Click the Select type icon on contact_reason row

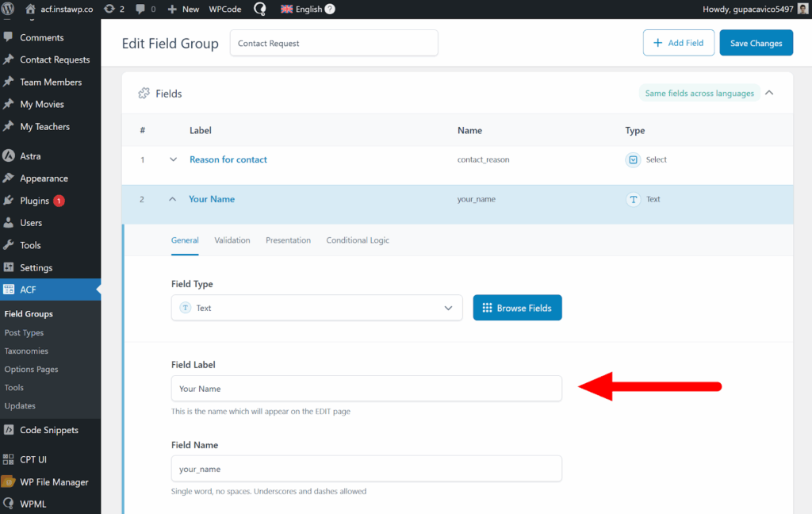coord(633,159)
